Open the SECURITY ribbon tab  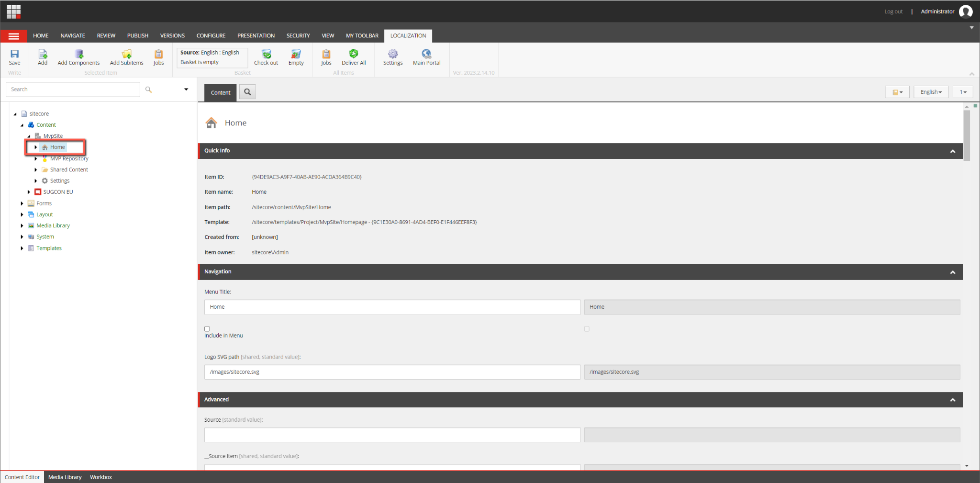(298, 36)
